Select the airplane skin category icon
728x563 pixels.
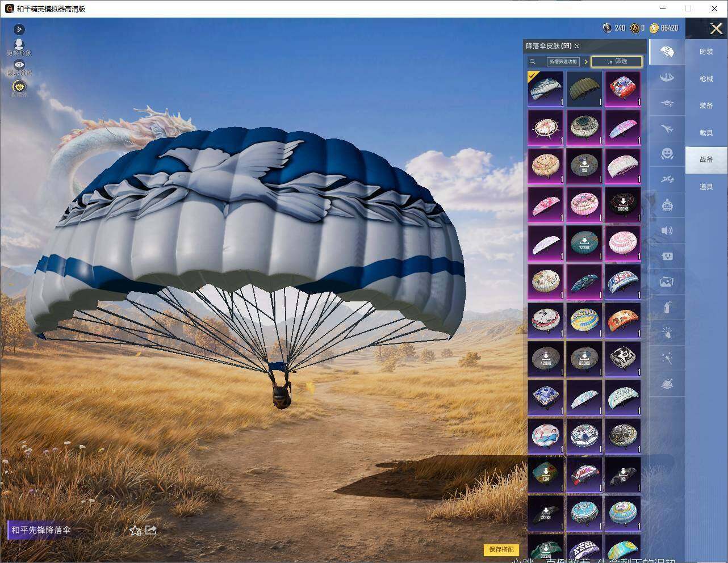coord(667,129)
